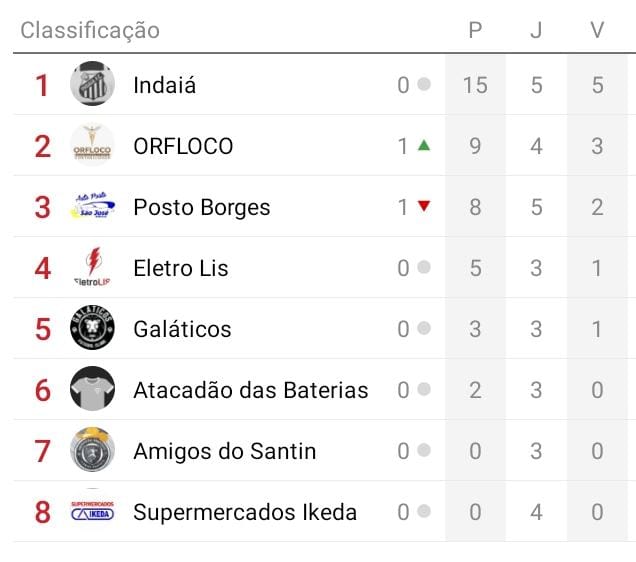Open the Galáticos team page
This screenshot has width=636, height=562.
point(182,329)
